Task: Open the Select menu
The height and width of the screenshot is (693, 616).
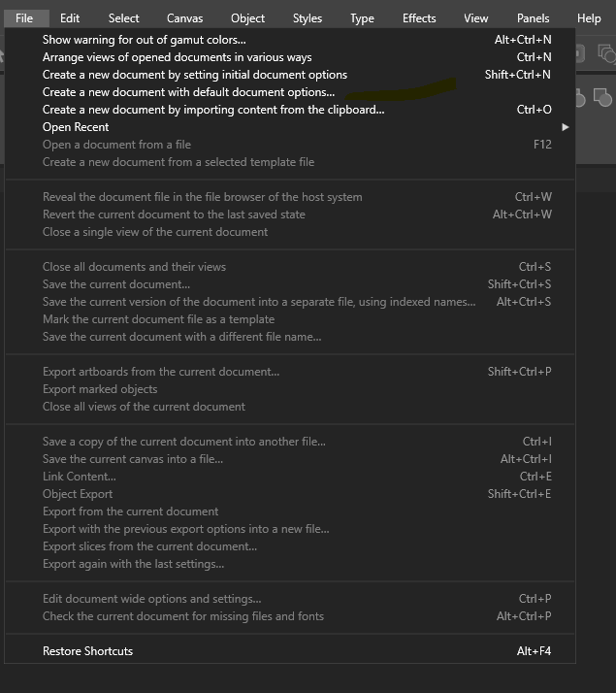Action: point(123,18)
